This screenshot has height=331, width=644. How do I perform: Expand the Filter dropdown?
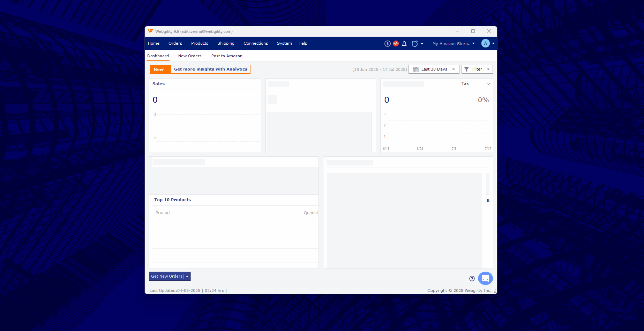[x=477, y=69]
